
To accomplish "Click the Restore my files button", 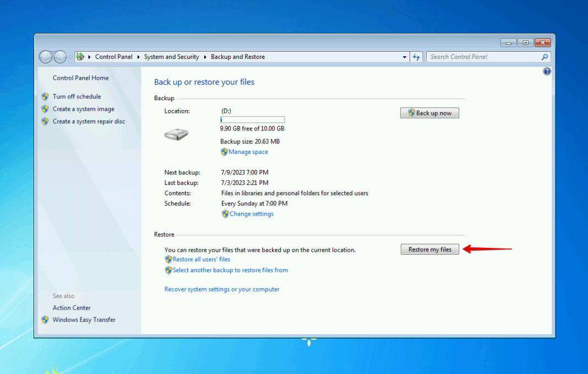I will tap(429, 249).
